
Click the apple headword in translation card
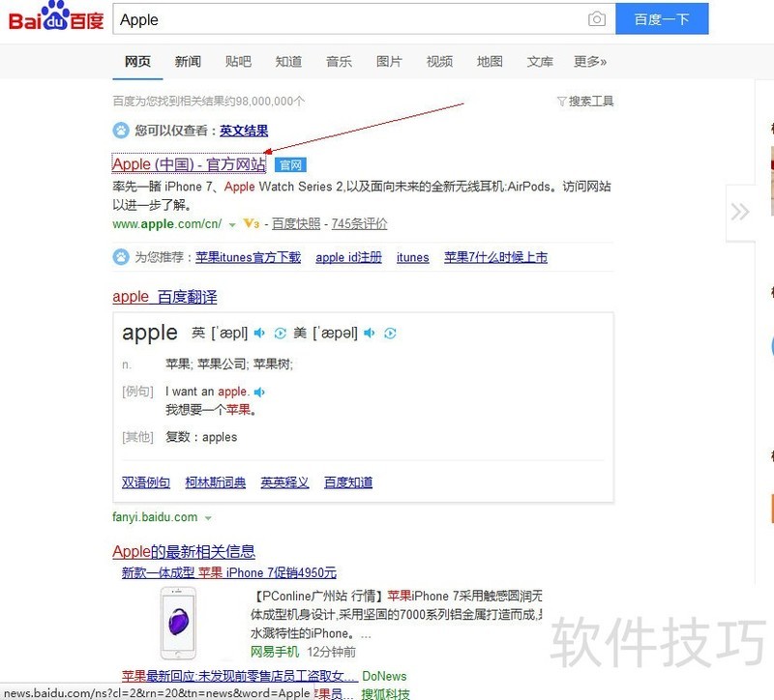150,333
